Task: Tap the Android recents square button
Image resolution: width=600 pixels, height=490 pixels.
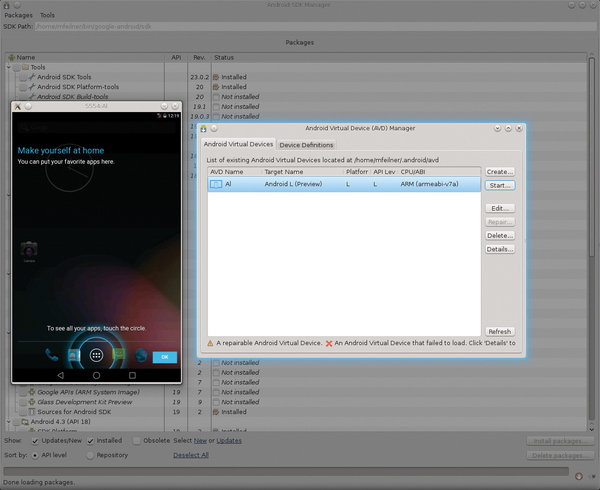Action: point(132,375)
